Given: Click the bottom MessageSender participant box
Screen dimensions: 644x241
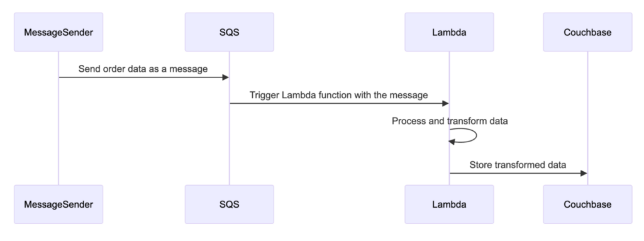Looking at the screenshot, I should point(58,205).
